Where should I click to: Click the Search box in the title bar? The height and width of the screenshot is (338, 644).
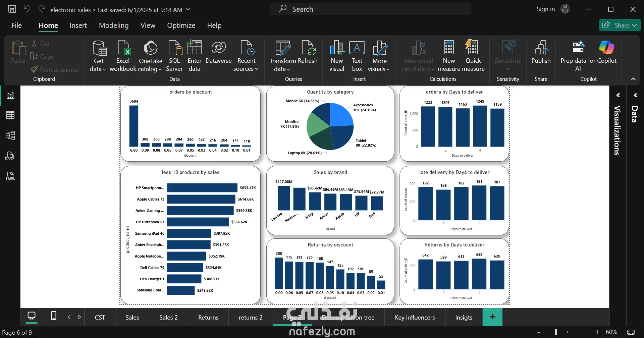click(371, 9)
